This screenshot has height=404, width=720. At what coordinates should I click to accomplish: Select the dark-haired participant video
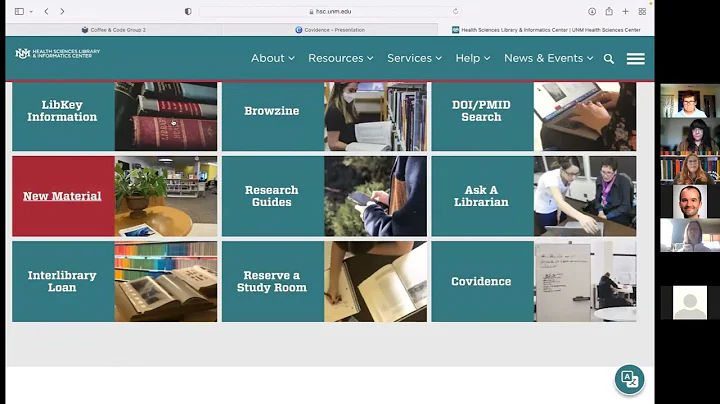pyautogui.click(x=690, y=135)
